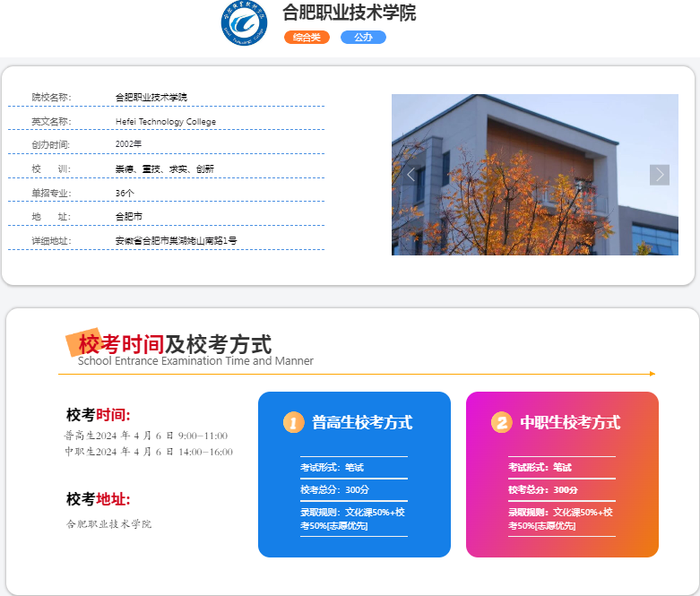This screenshot has height=596, width=700.
Task: Click the School Entrance Examination Time and Manner subtitle
Action: [x=195, y=360]
